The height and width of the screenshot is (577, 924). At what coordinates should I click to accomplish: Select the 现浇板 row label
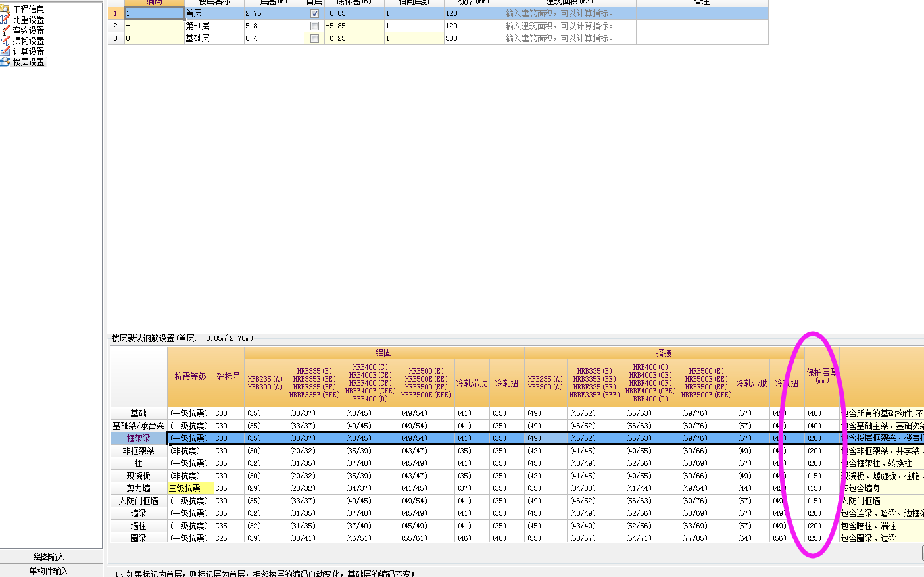[x=138, y=476]
